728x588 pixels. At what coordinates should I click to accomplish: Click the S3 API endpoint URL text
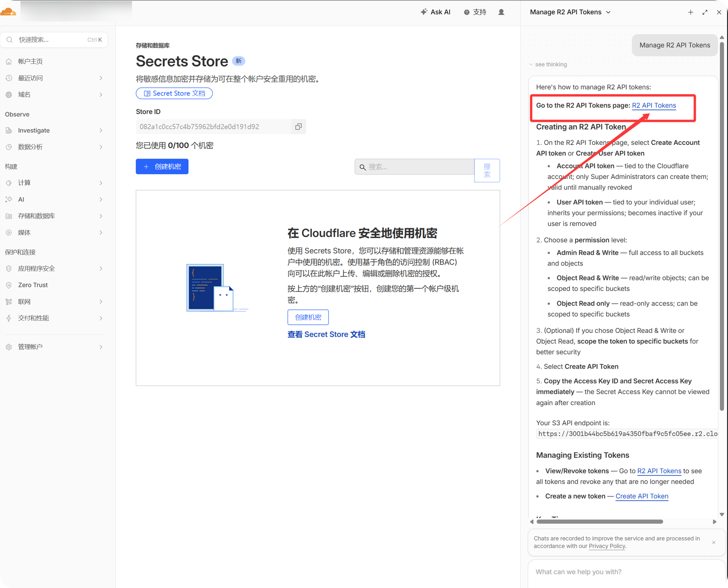point(627,434)
